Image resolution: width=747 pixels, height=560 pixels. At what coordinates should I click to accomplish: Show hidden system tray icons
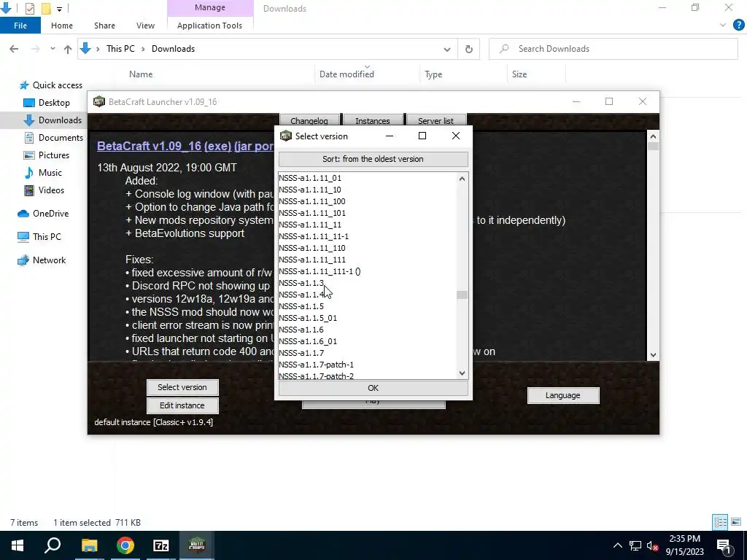click(x=617, y=545)
